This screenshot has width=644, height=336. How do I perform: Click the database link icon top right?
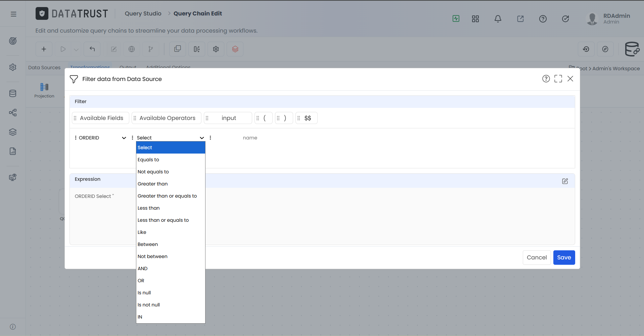click(632, 49)
